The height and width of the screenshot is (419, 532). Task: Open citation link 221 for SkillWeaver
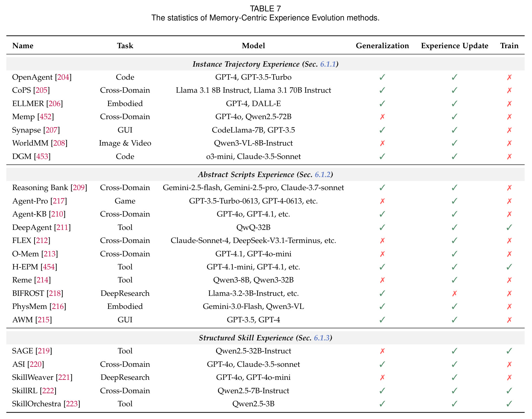(64, 378)
